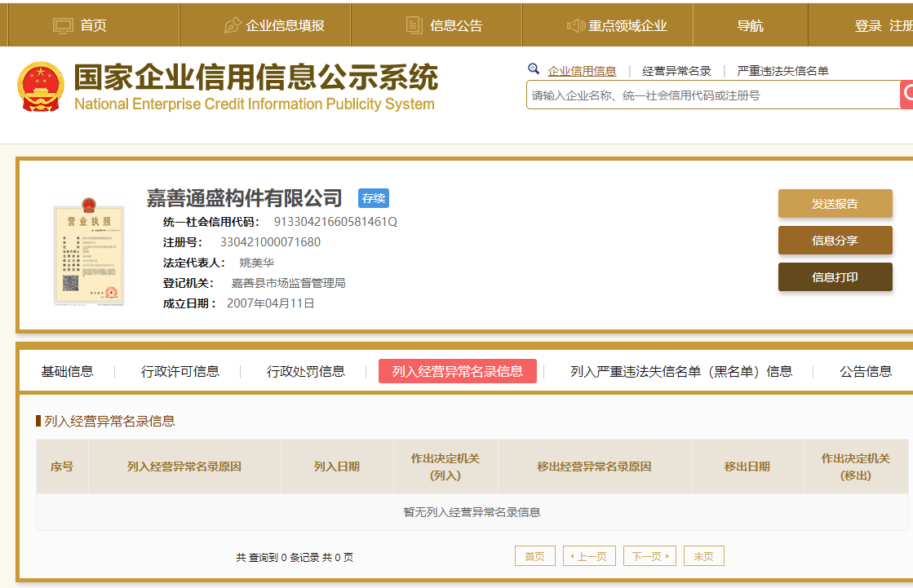Click the credit code 91330421660581461Q
This screenshot has height=588, width=913.
point(335,222)
